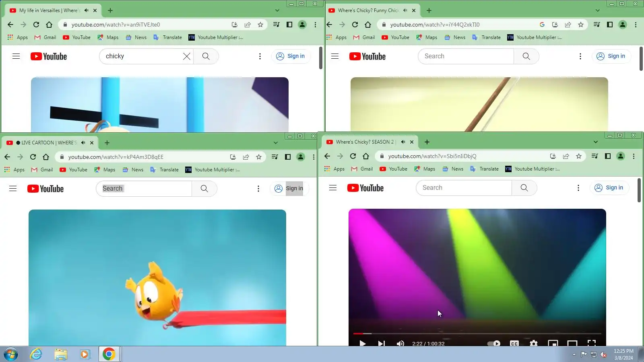Mute the Where's Chicky Funny Chick tab
The height and width of the screenshot is (362, 644).
tap(405, 10)
